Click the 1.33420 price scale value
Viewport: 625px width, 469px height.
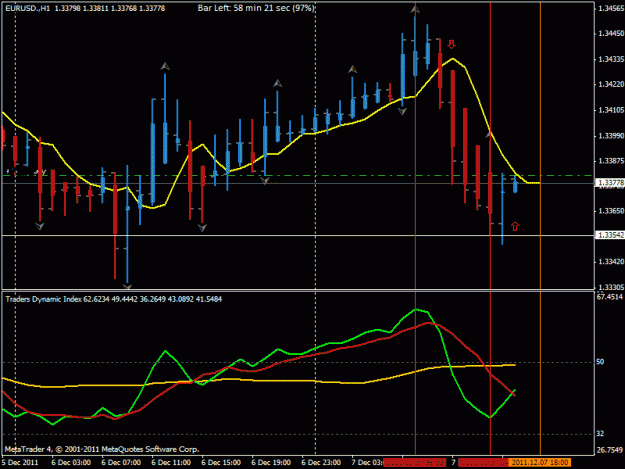(x=611, y=261)
